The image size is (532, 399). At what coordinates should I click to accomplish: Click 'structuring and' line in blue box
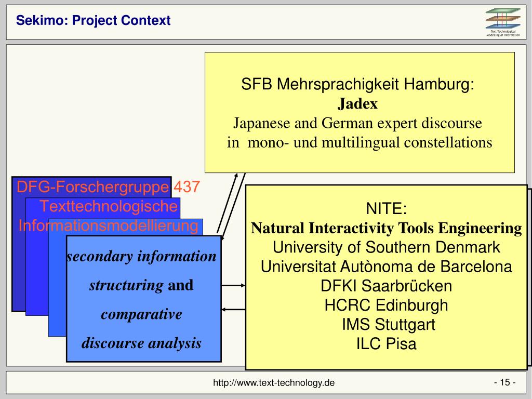tap(141, 285)
